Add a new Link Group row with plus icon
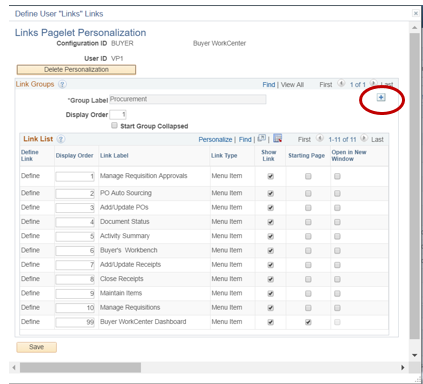 [x=381, y=97]
